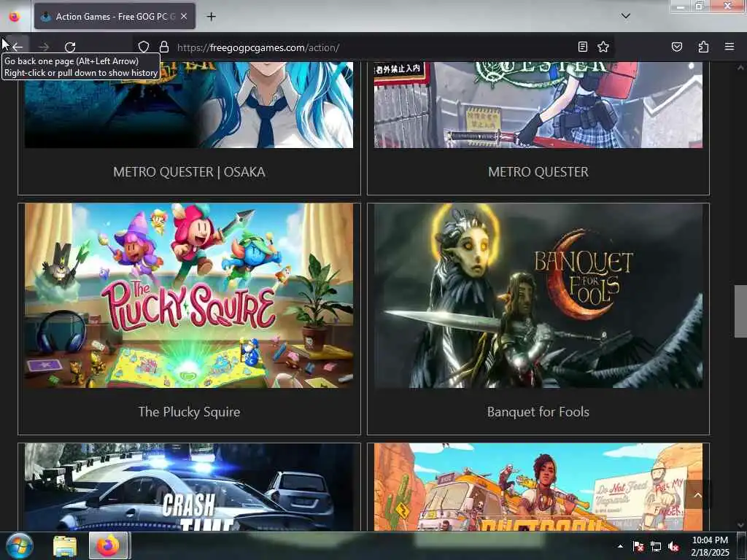The height and width of the screenshot is (560, 747).
Task: Click the scrollbar down arrow
Action: click(740, 525)
